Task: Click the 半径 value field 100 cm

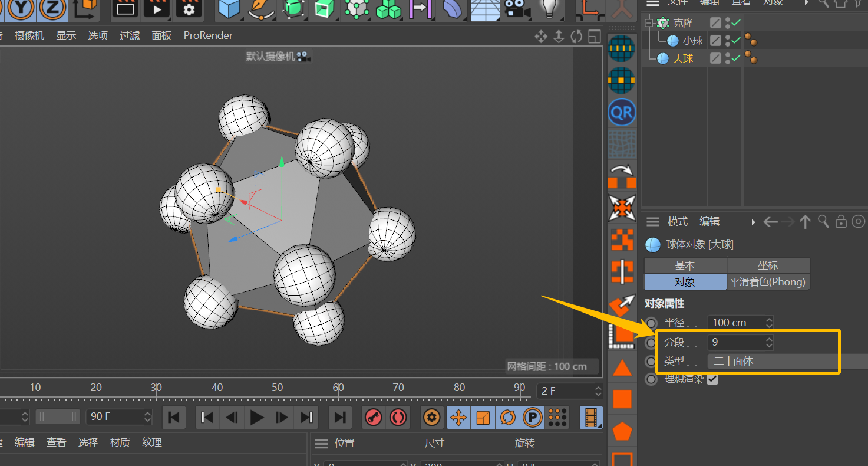Action: (735, 323)
